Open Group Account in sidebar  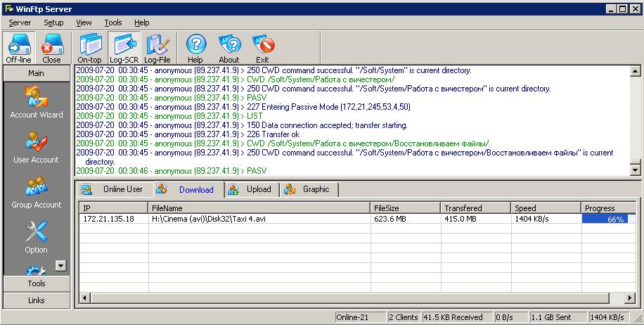[x=37, y=192]
